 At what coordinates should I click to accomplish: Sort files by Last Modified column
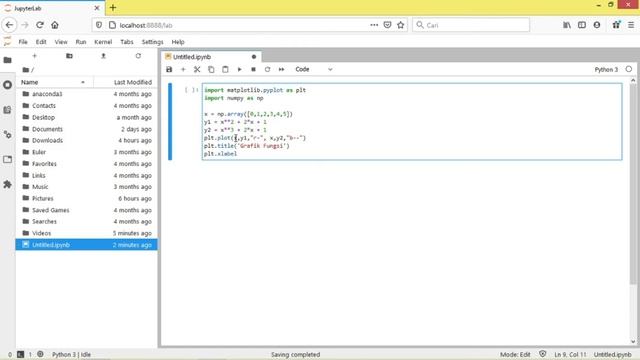tap(125, 82)
